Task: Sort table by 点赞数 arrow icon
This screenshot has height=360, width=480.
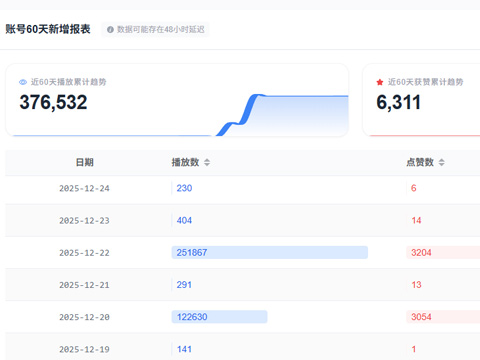Action: (x=442, y=162)
